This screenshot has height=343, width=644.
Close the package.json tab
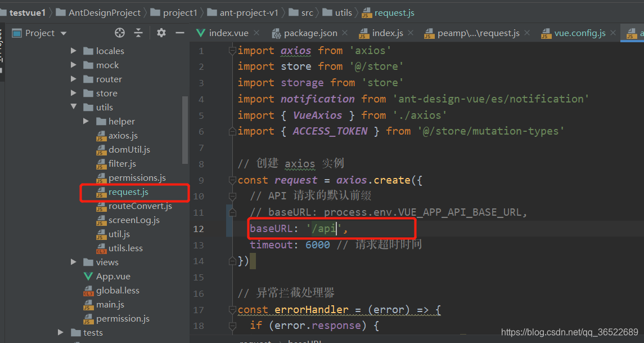[345, 33]
